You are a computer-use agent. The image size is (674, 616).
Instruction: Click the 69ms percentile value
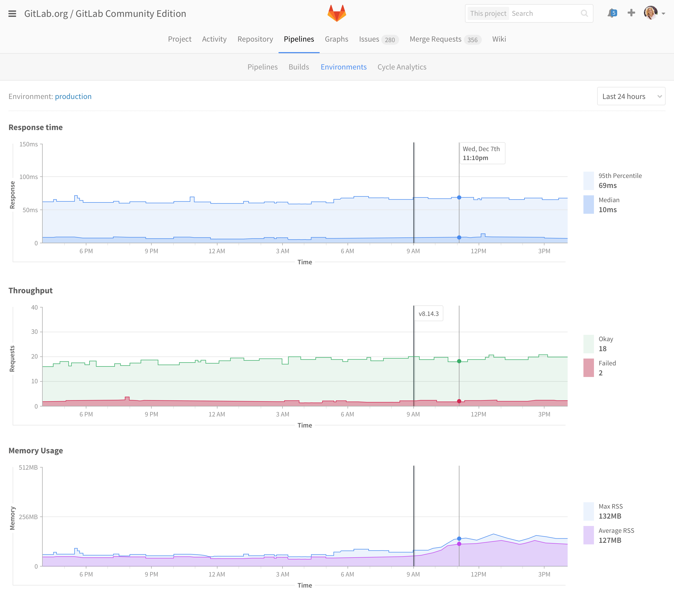tap(607, 186)
